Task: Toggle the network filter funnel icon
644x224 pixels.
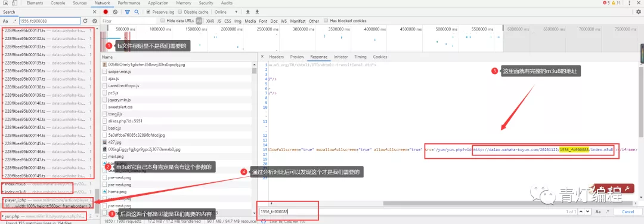Action: point(128,12)
